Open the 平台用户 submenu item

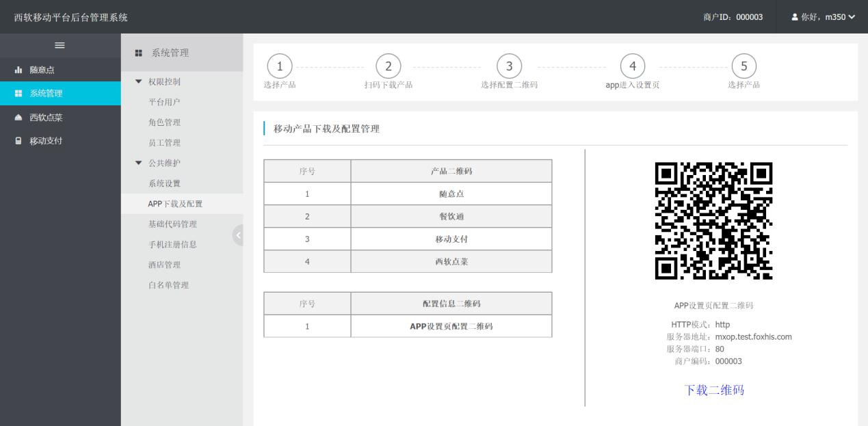pos(164,102)
